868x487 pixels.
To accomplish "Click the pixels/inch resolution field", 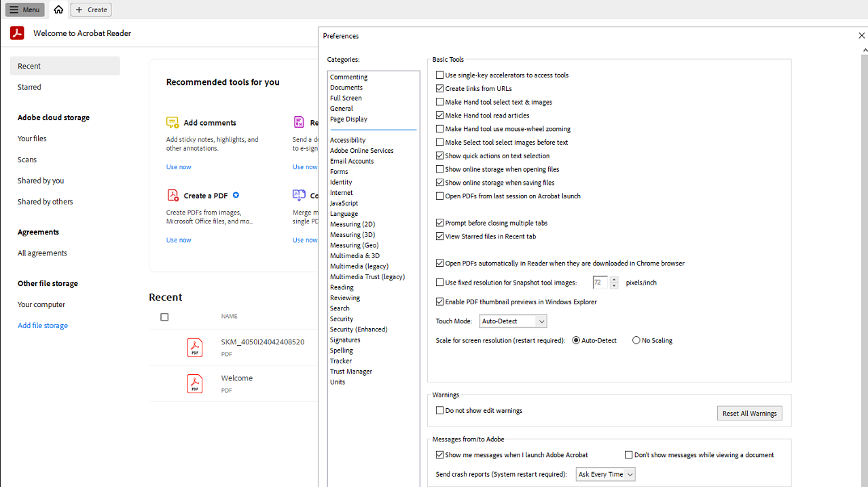I will click(x=600, y=283).
